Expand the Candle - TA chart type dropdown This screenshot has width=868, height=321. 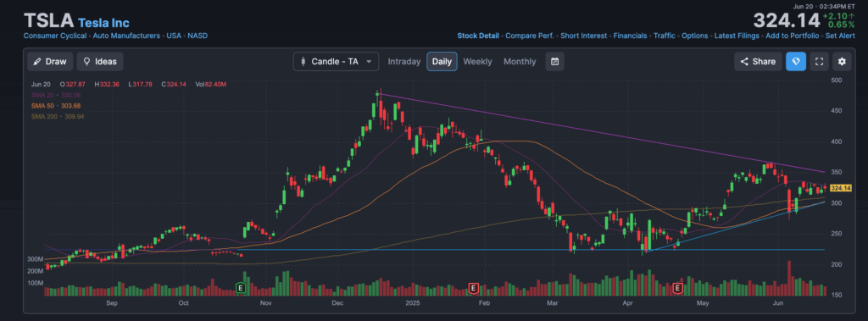336,62
